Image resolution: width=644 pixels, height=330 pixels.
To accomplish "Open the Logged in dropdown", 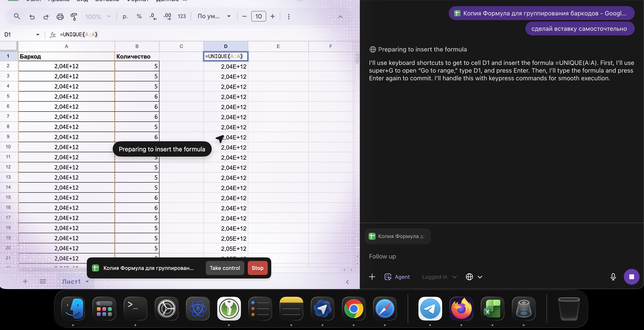I will 439,277.
